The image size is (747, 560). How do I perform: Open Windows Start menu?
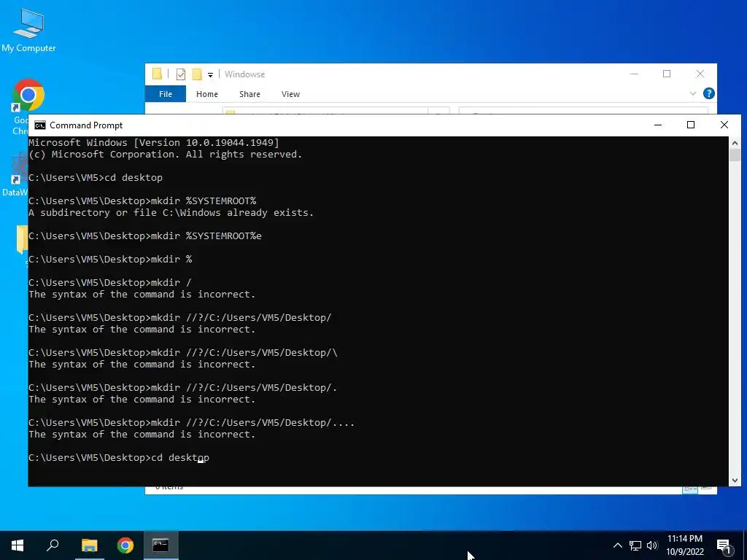pyautogui.click(x=18, y=545)
